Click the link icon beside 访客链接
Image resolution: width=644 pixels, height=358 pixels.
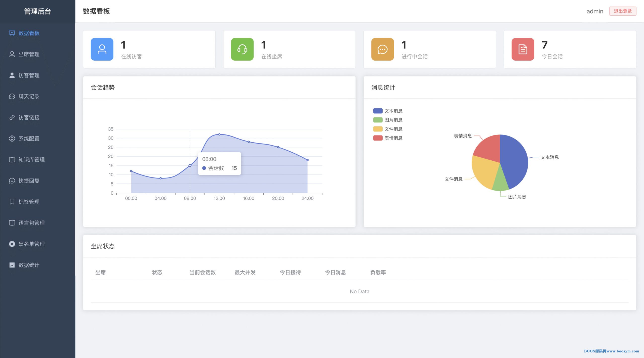[12, 117]
